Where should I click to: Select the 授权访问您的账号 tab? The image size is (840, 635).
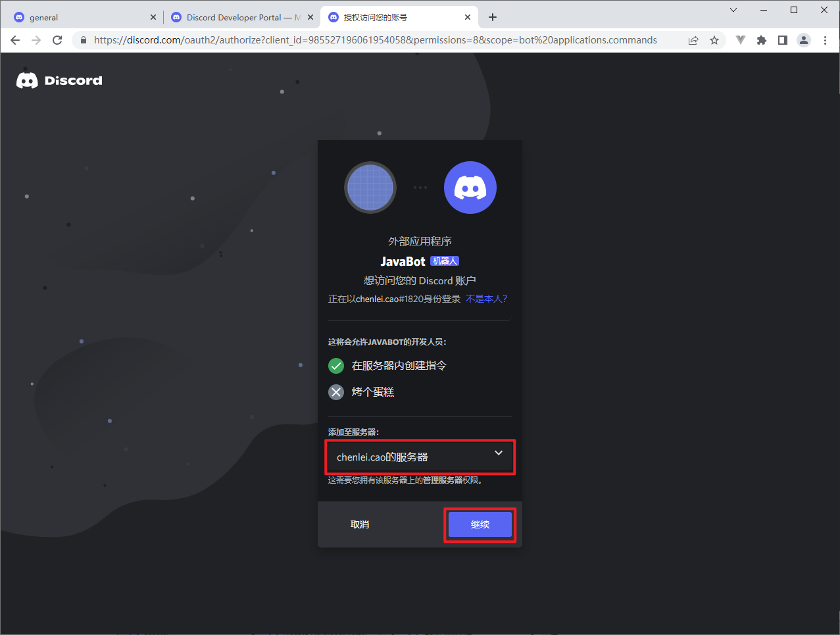coord(399,17)
